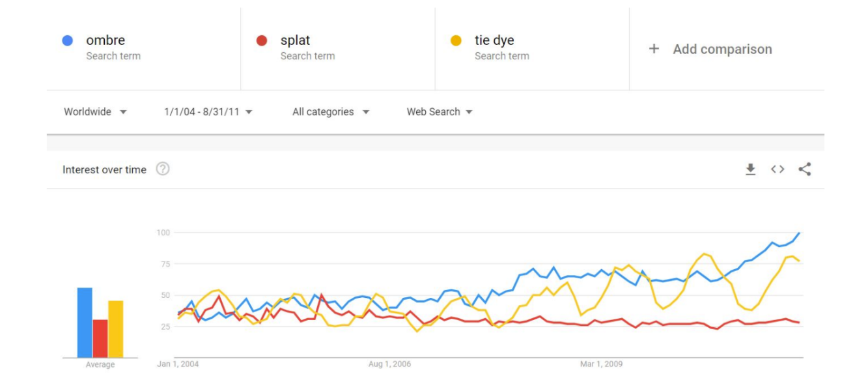Click the blue ombre average bar
The image size is (868, 380).
pyautogui.click(x=85, y=323)
